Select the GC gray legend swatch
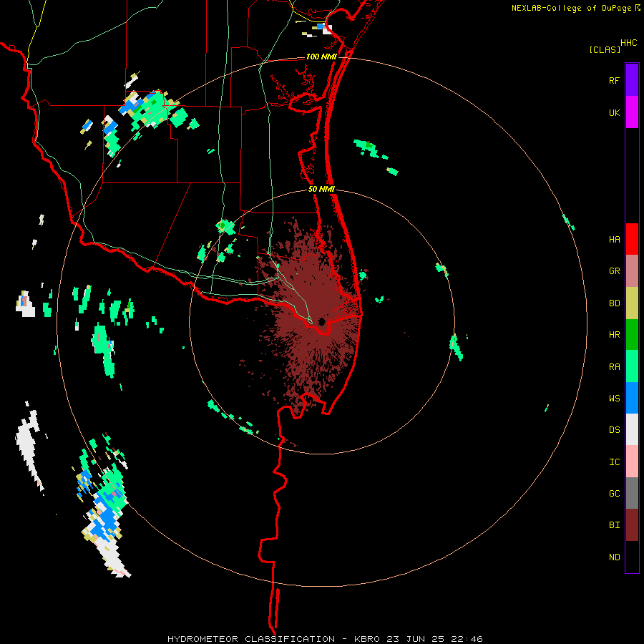Screen dimensions: 644x644 (x=632, y=493)
